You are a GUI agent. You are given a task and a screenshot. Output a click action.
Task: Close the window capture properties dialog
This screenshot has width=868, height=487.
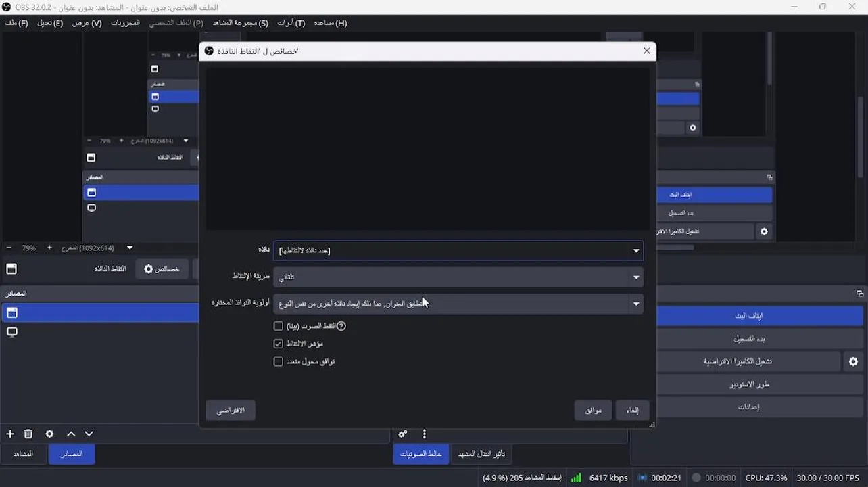647,51
